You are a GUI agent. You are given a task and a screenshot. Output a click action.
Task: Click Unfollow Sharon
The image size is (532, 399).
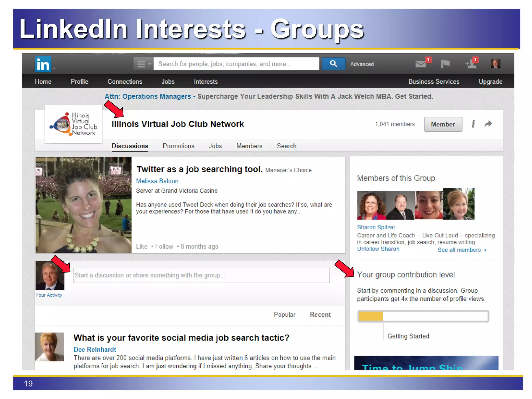[378, 249]
